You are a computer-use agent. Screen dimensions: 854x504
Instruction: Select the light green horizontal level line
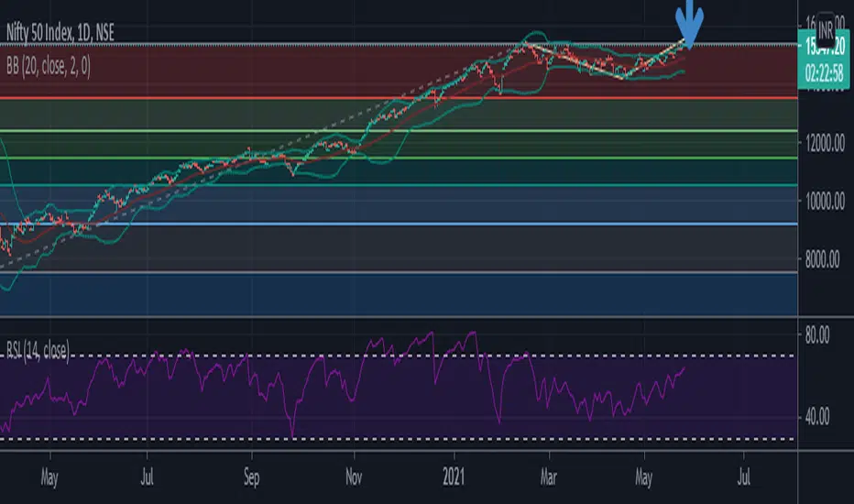pyautogui.click(x=399, y=131)
